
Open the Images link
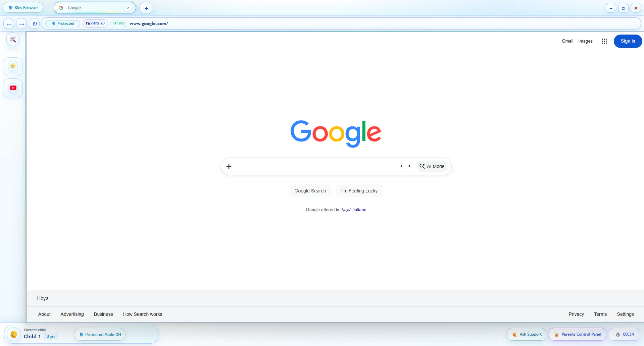(585, 41)
